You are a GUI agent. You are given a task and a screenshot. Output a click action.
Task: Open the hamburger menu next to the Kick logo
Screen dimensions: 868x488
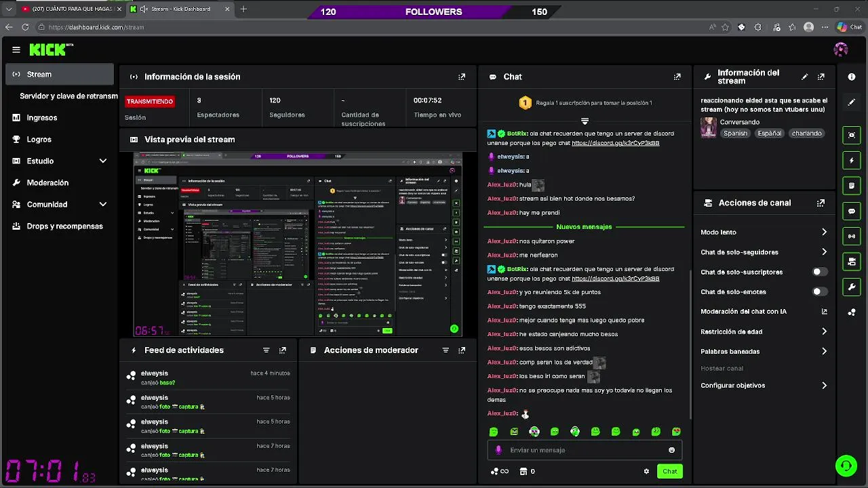(16, 49)
